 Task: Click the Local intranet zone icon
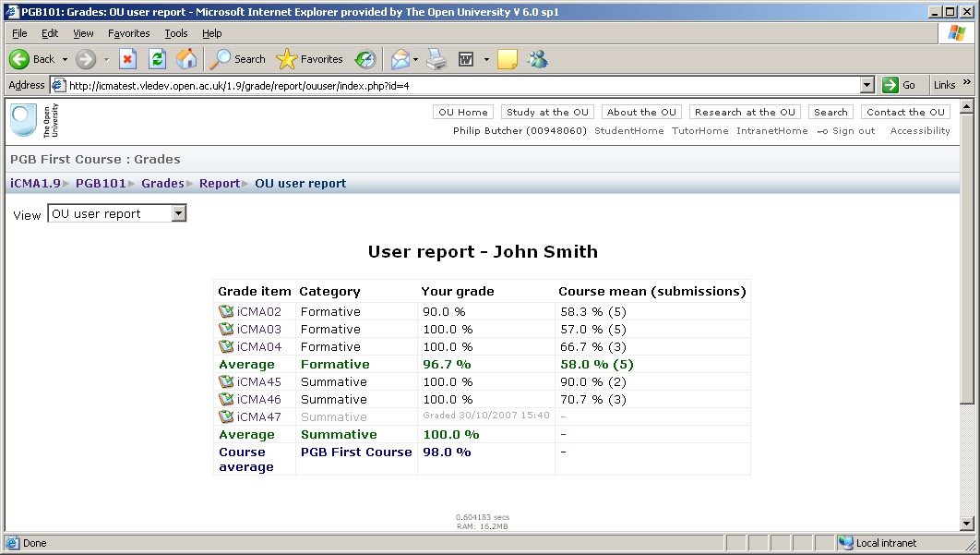tap(845, 542)
